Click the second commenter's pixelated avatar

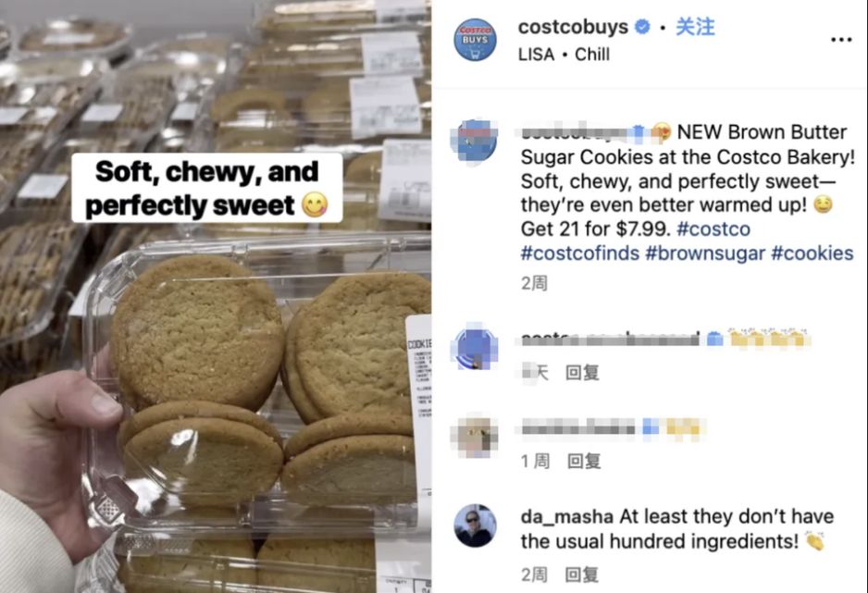point(475,436)
